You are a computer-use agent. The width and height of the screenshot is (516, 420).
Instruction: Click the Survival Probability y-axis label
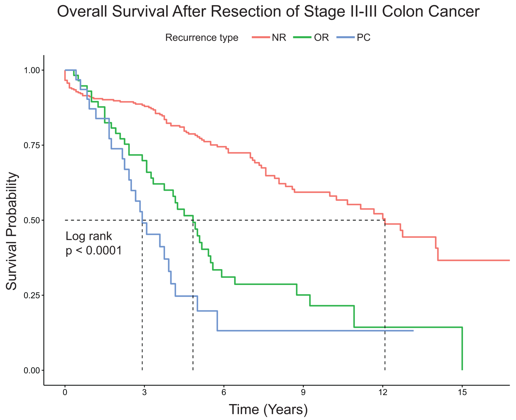pos(12,231)
